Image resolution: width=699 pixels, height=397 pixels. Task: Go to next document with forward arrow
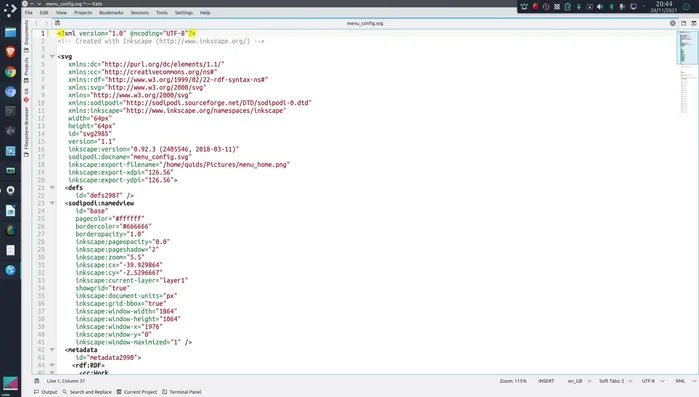coord(46,23)
